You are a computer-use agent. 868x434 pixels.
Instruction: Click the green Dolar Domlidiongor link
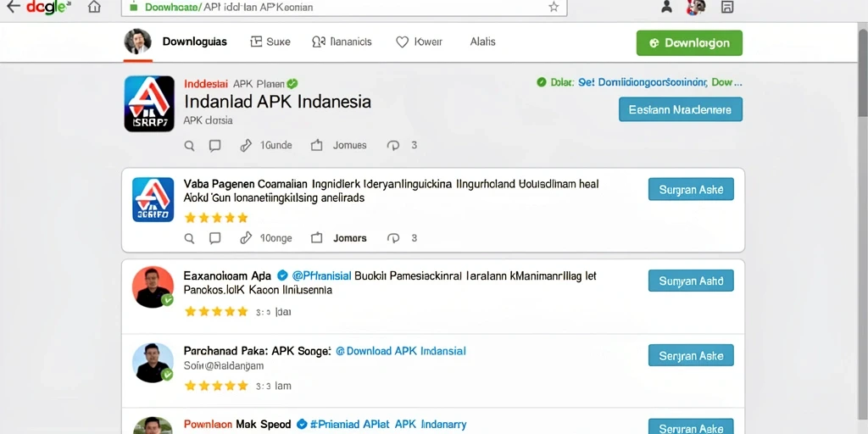[639, 82]
